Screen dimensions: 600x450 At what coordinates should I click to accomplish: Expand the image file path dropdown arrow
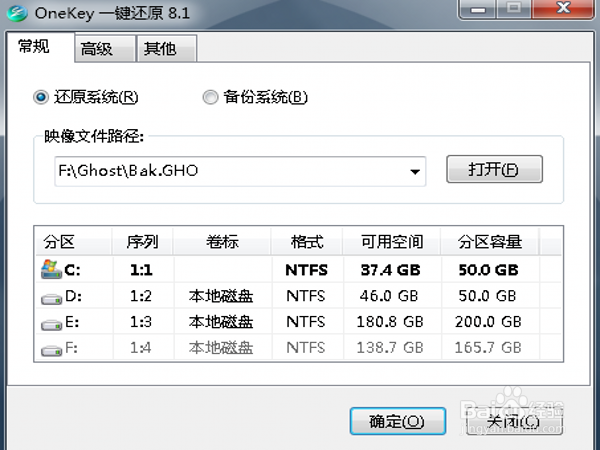tap(415, 171)
